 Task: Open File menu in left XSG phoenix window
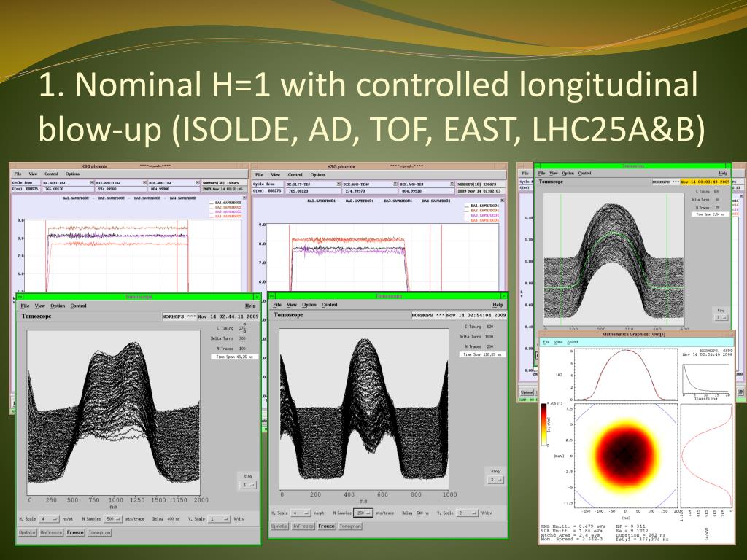[18, 174]
